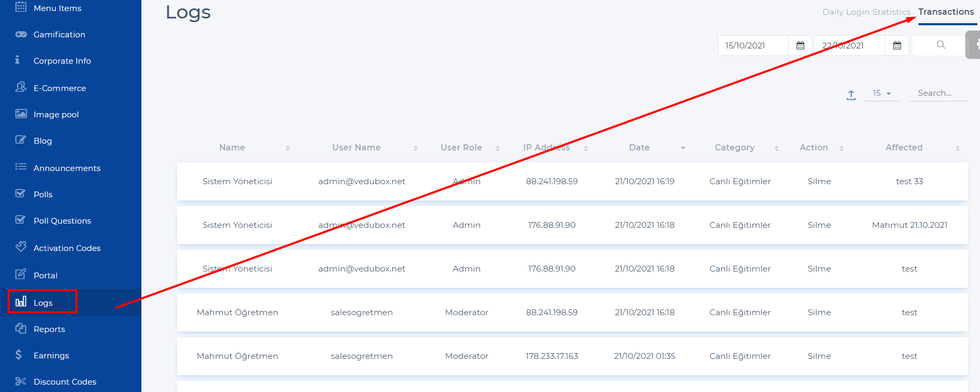Open the end date calendar picker
This screenshot has height=392, width=980.
897,46
